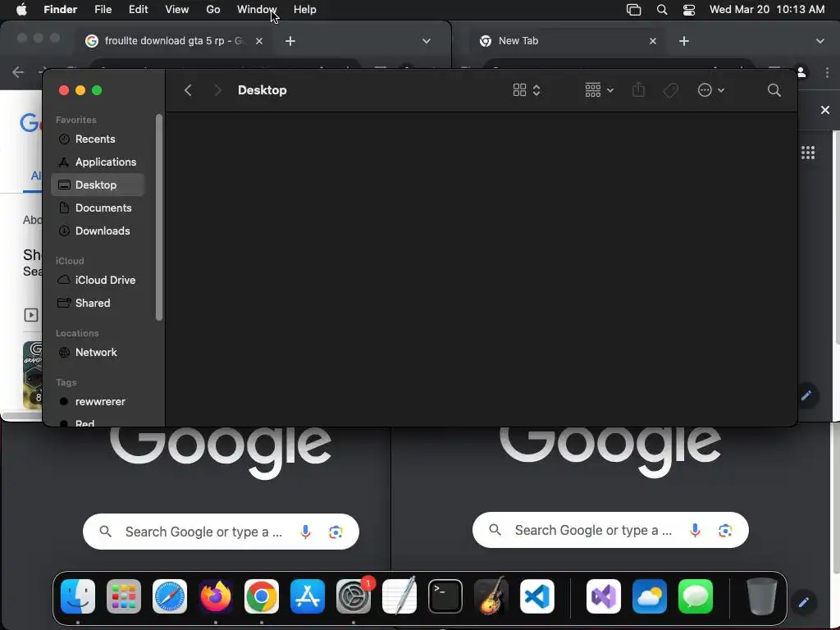
Task: Open App Store from the Dock
Action: (x=308, y=596)
